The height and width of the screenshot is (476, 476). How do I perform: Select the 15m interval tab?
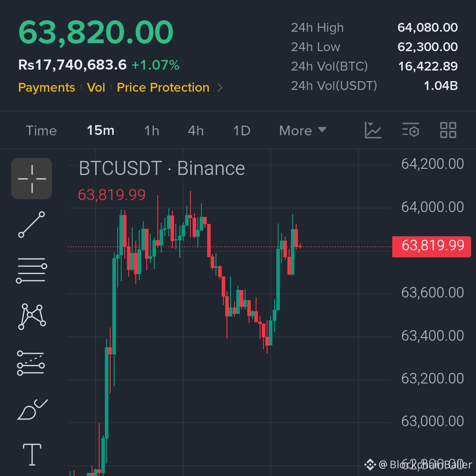point(100,130)
